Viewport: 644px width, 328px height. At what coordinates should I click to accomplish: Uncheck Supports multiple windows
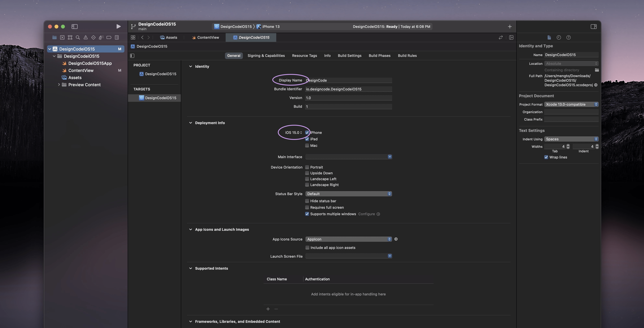coord(307,214)
